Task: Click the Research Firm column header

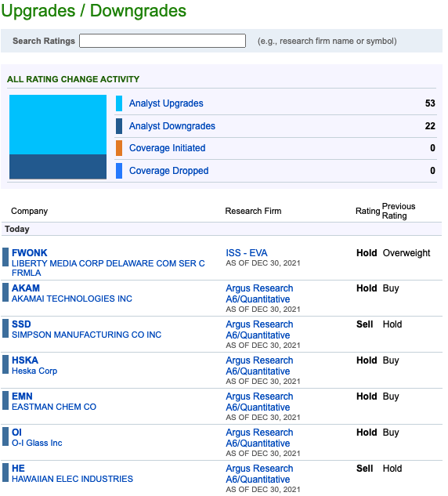Action: click(253, 211)
